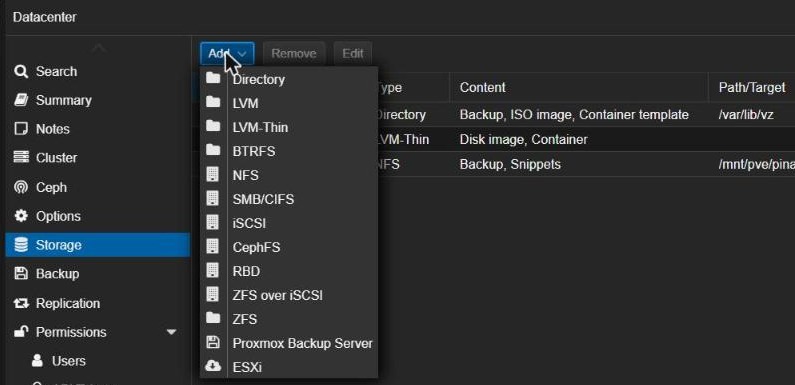Screen dimensions: 795x385
Task: Choose ZFS over iSCSI option
Action: [289, 295]
